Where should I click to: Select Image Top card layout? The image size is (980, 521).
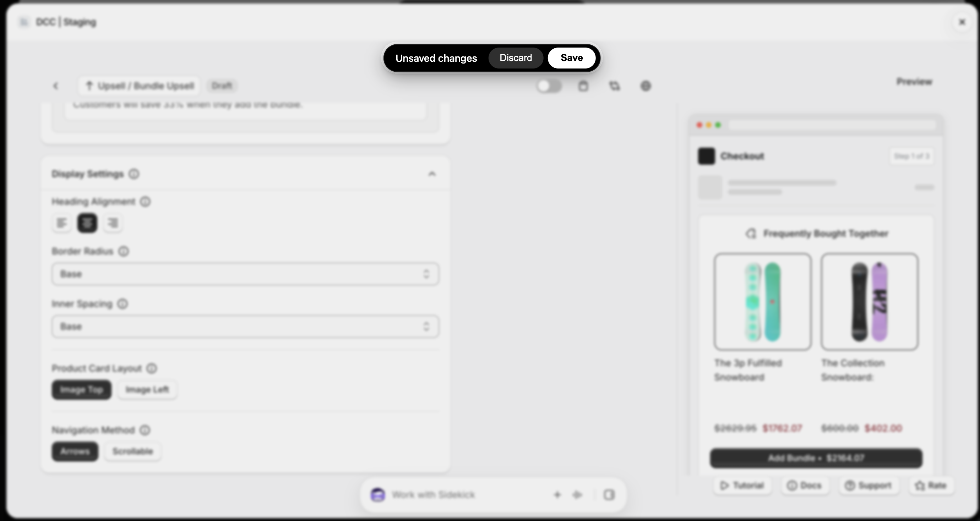click(81, 390)
